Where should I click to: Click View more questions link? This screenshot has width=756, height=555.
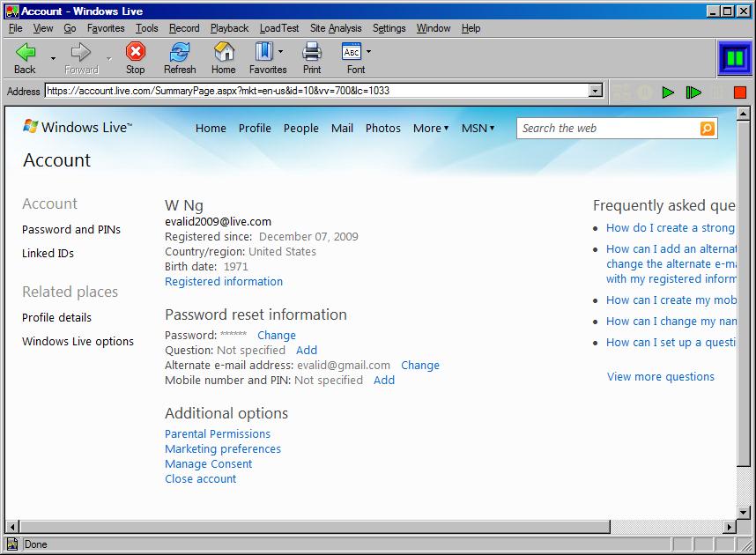(x=661, y=376)
